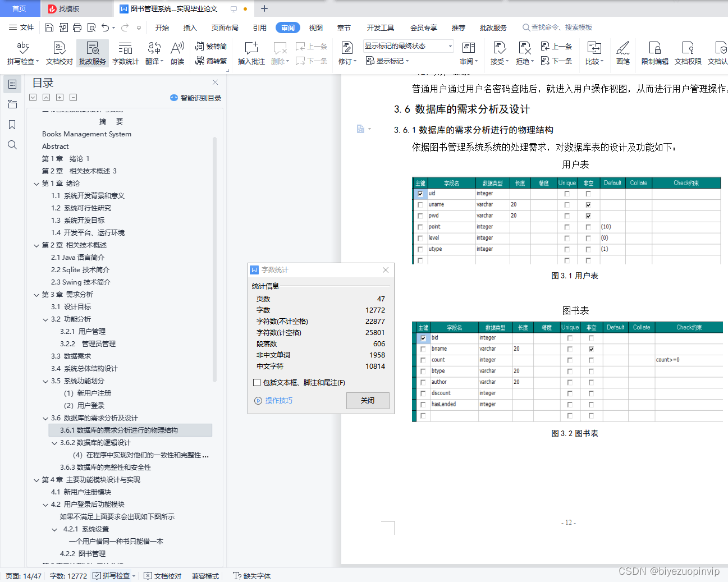
Task: Open the 显示标记 dropdown
Action: [387, 61]
